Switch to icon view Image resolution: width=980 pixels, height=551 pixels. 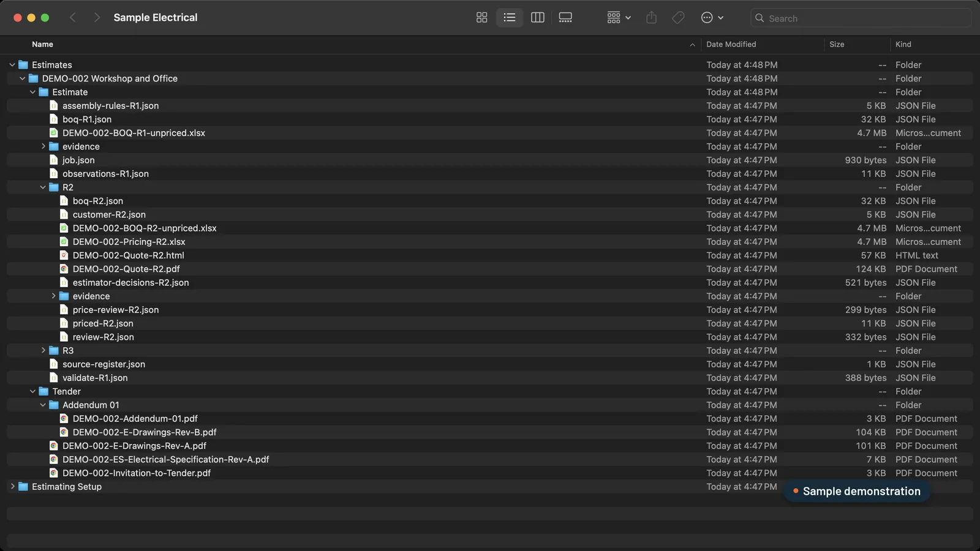[x=481, y=18]
